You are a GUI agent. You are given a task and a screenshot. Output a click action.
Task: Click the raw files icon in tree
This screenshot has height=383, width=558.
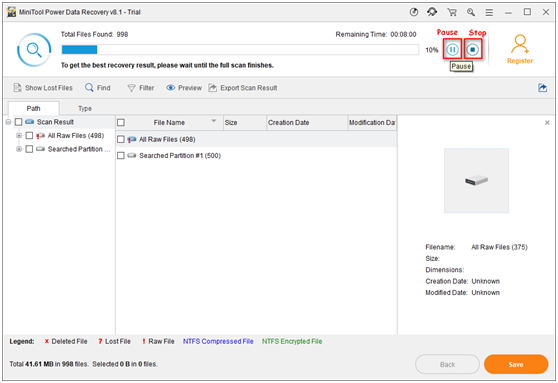[x=40, y=136]
